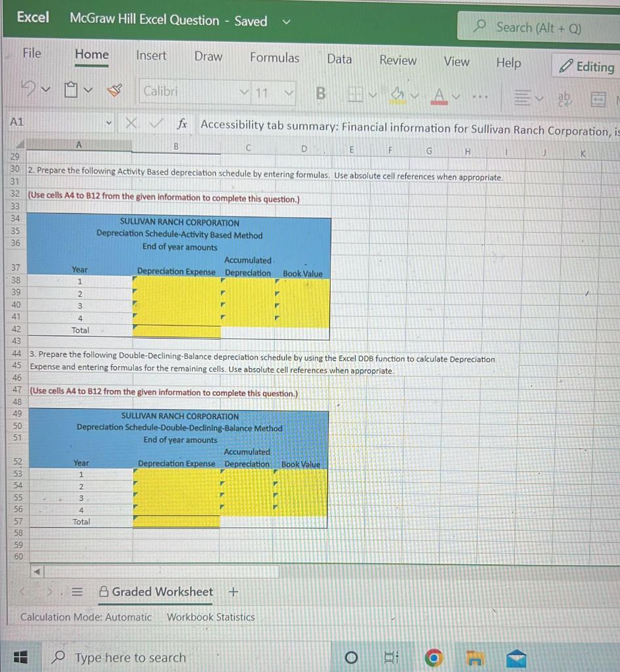Click the formula bar checkmark

pyautogui.click(x=156, y=123)
